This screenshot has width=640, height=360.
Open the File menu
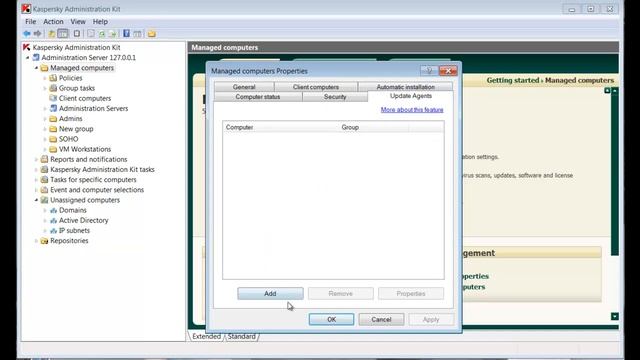point(31,22)
